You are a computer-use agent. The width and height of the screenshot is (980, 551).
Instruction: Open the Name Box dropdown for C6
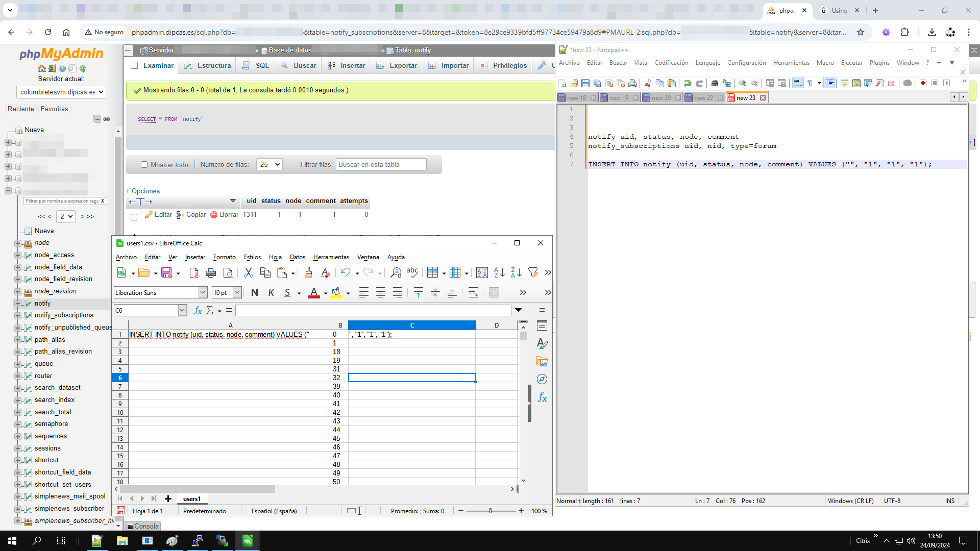(182, 310)
